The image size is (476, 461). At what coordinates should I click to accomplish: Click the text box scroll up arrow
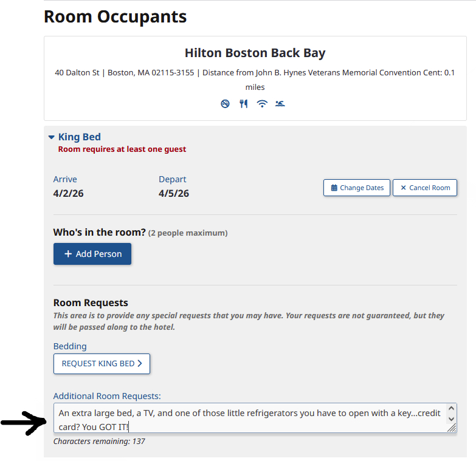tap(451, 409)
